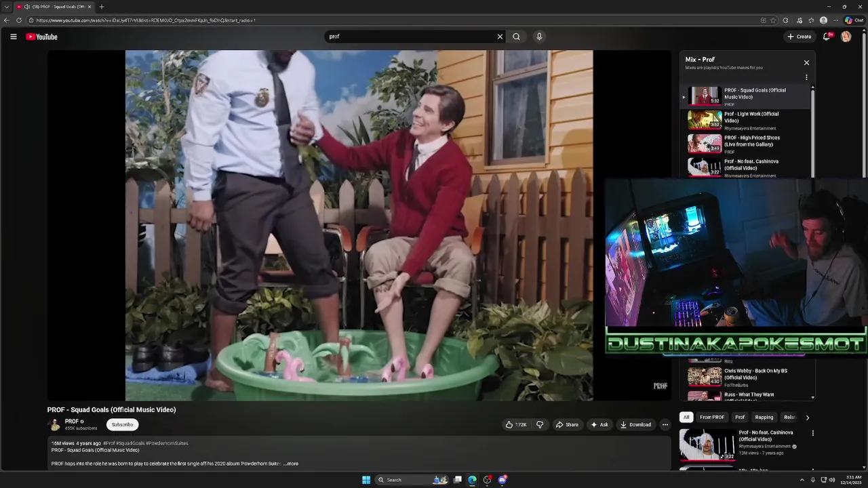
Task: Click PROF watermark in video corner
Action: [x=660, y=386]
